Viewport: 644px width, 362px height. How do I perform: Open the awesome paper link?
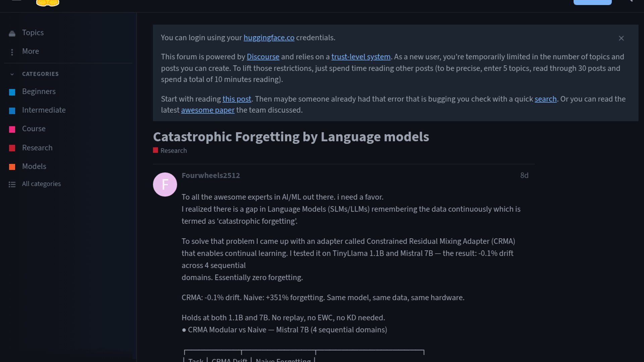pyautogui.click(x=208, y=110)
